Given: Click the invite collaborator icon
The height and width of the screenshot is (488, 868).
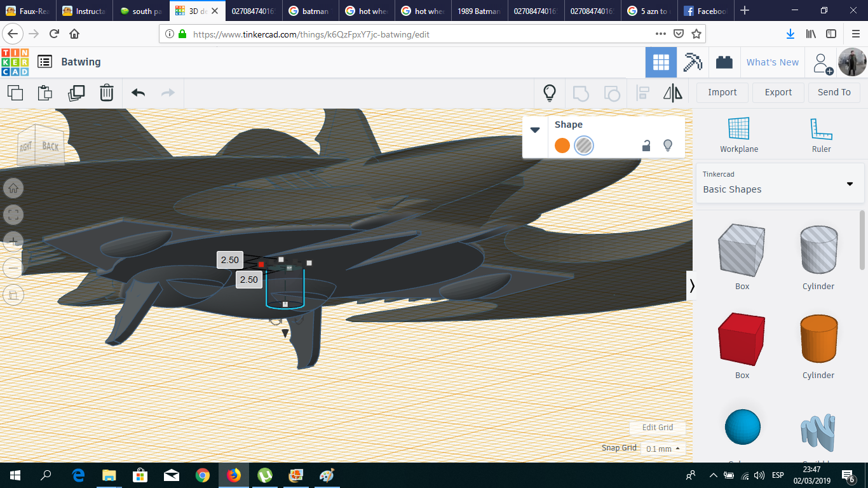Looking at the screenshot, I should coord(822,63).
